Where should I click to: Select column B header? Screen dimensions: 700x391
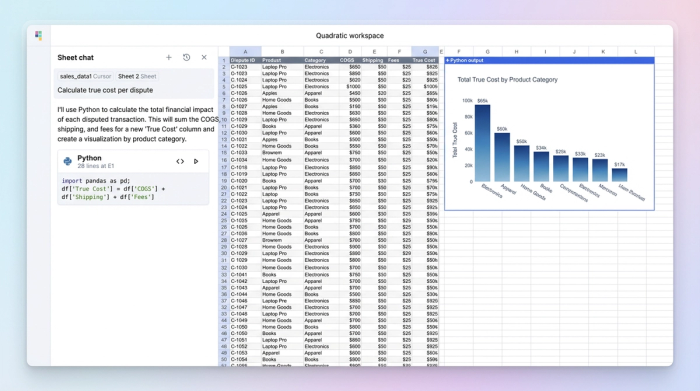pyautogui.click(x=282, y=52)
